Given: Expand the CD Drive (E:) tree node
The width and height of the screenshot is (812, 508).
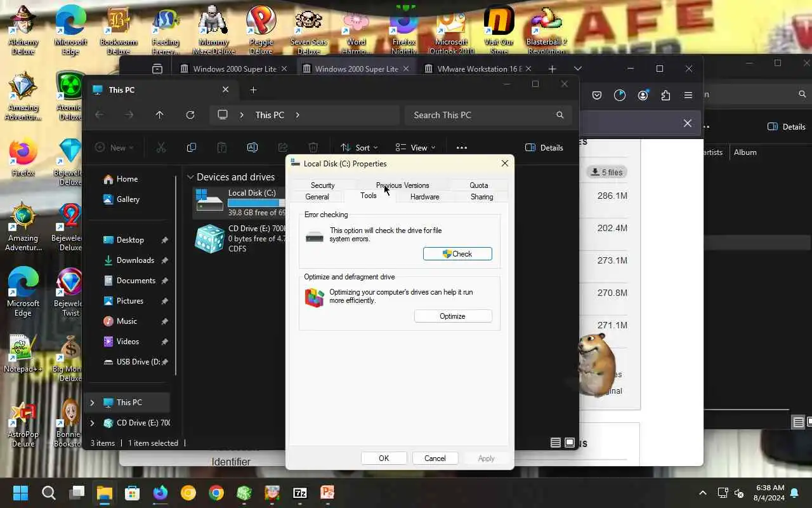Looking at the screenshot, I should click(x=92, y=423).
